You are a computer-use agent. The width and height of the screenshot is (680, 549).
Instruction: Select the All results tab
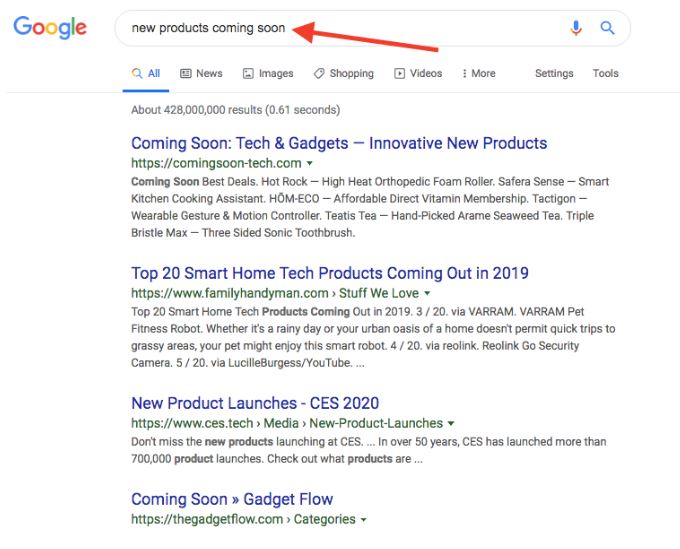(146, 74)
